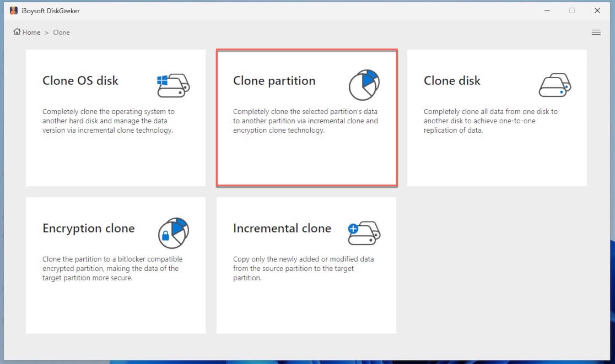Select the Incremental clone heading
Screen dimensions: 615x364
tap(282, 228)
